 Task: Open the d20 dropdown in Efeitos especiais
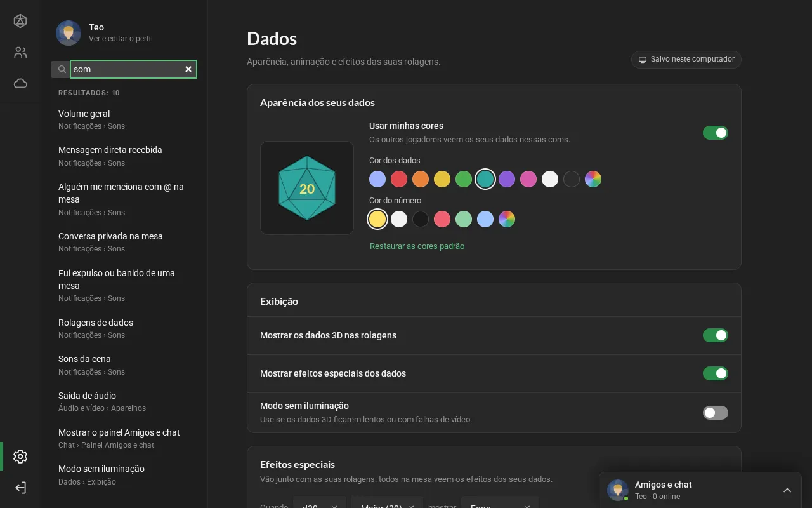click(x=320, y=502)
